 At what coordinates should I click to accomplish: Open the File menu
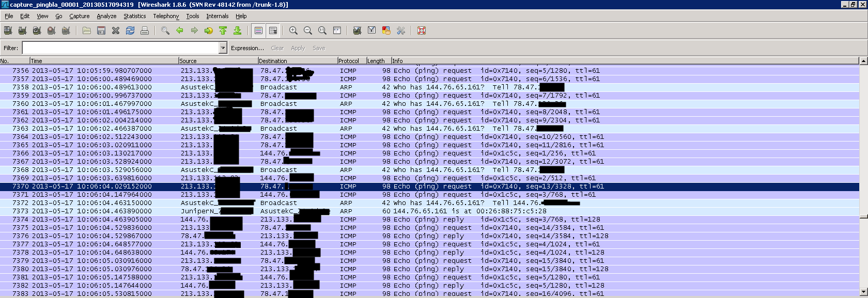coord(9,16)
